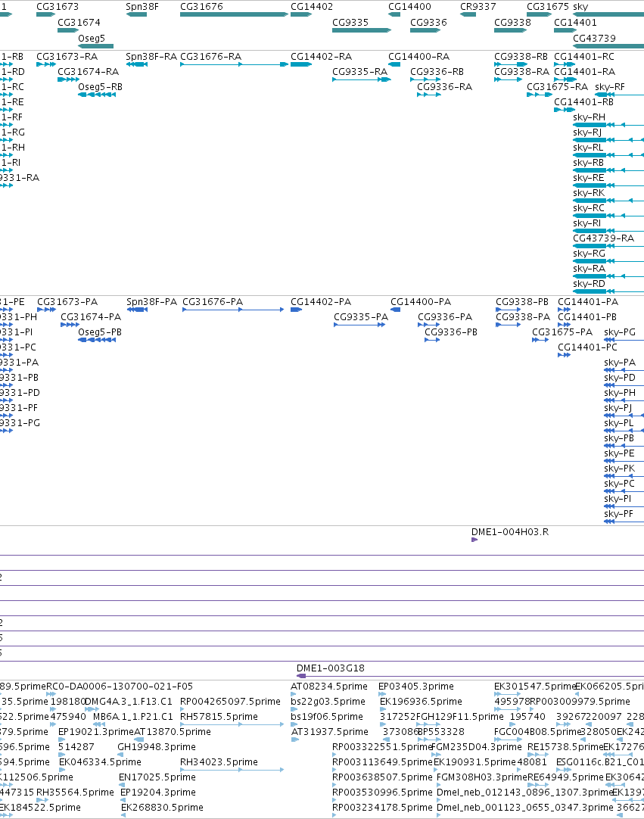This screenshot has width=644, height=819.
Task: Click the Oseg5-PB protein label
Action: (x=100, y=332)
